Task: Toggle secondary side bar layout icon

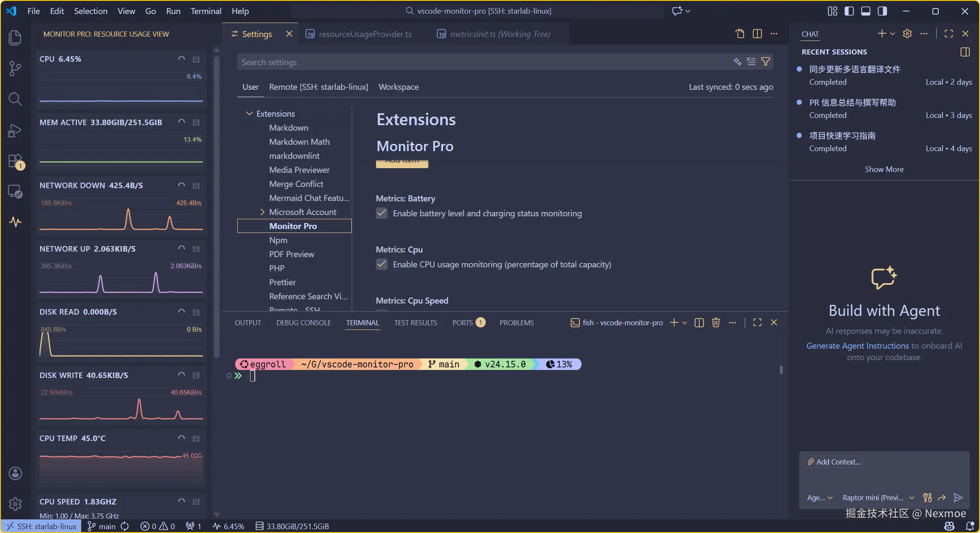Action: click(883, 11)
